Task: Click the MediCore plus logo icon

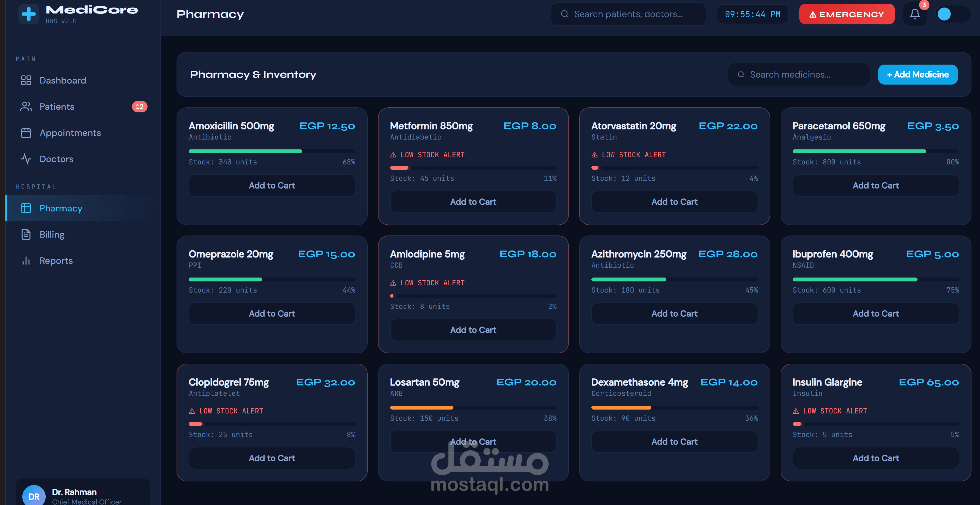Action: 29,14
